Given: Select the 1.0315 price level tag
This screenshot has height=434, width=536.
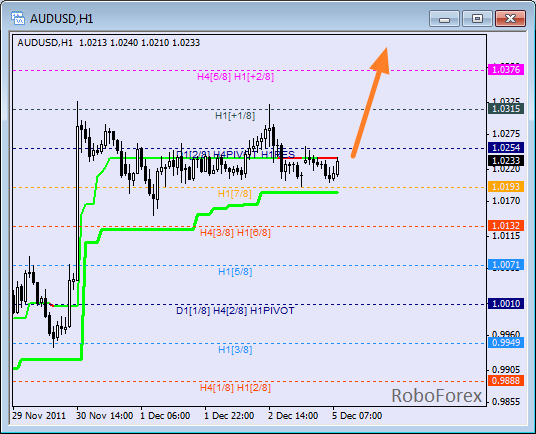Looking at the screenshot, I should pyautogui.click(x=506, y=109).
